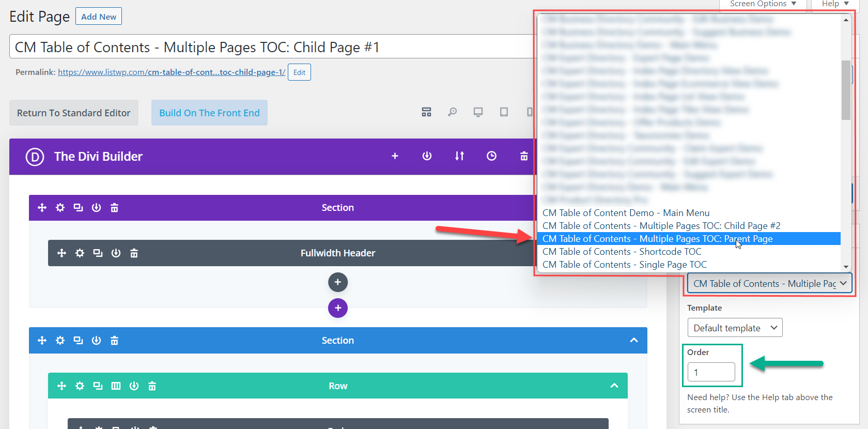Click dropdown list scrollbar down arrow
This screenshot has height=429, width=868.
(846, 266)
